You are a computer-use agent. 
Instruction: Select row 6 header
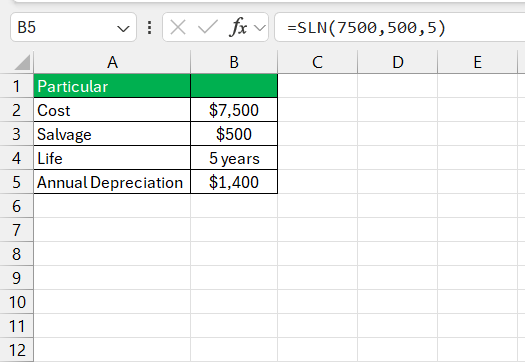click(17, 206)
